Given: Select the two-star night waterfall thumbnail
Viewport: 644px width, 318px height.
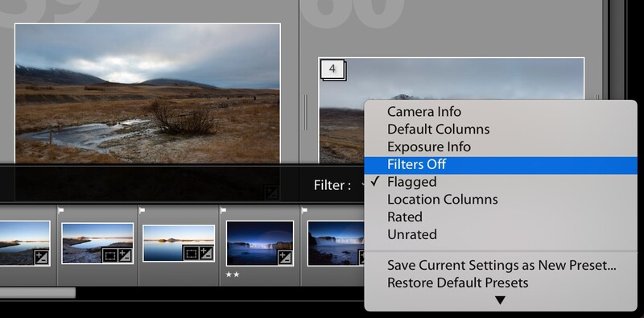Looking at the screenshot, I should [260, 244].
